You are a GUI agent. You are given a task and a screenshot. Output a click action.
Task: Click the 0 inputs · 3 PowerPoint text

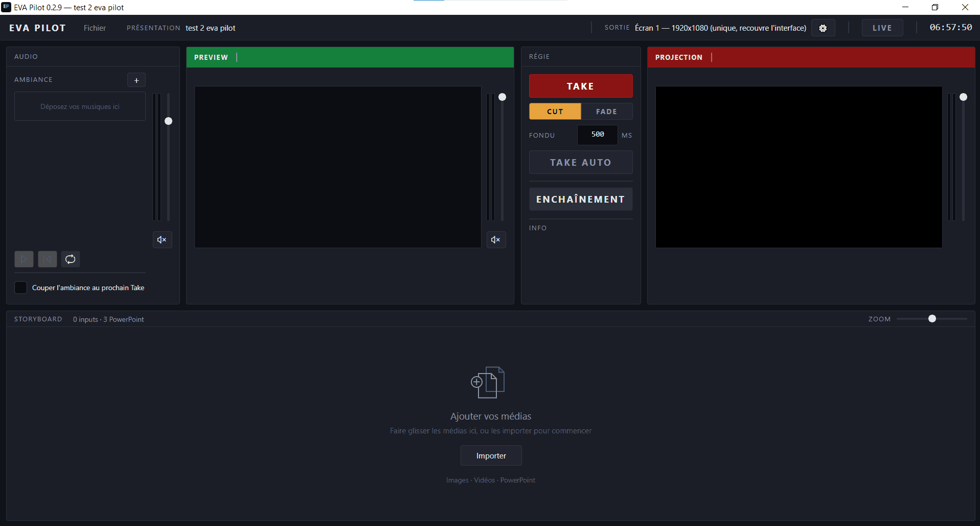point(108,319)
